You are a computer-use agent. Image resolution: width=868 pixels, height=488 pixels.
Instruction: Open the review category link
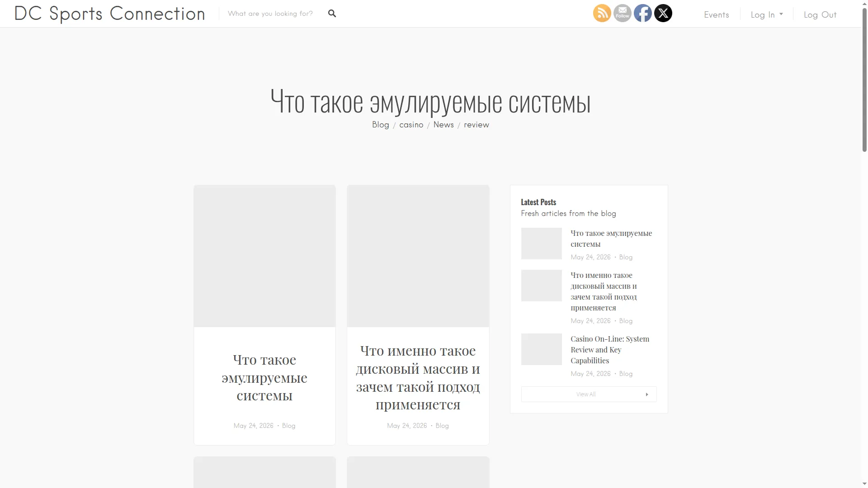click(x=476, y=125)
